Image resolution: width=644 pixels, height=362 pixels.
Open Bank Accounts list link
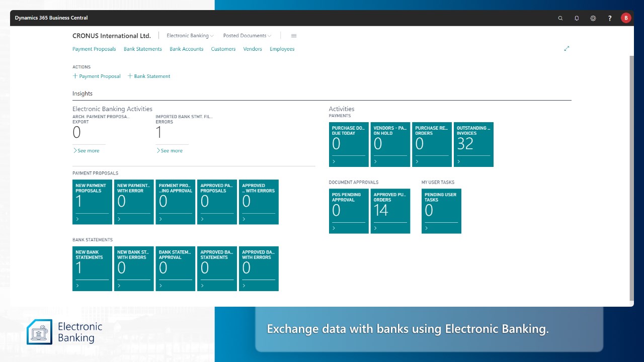click(x=186, y=49)
